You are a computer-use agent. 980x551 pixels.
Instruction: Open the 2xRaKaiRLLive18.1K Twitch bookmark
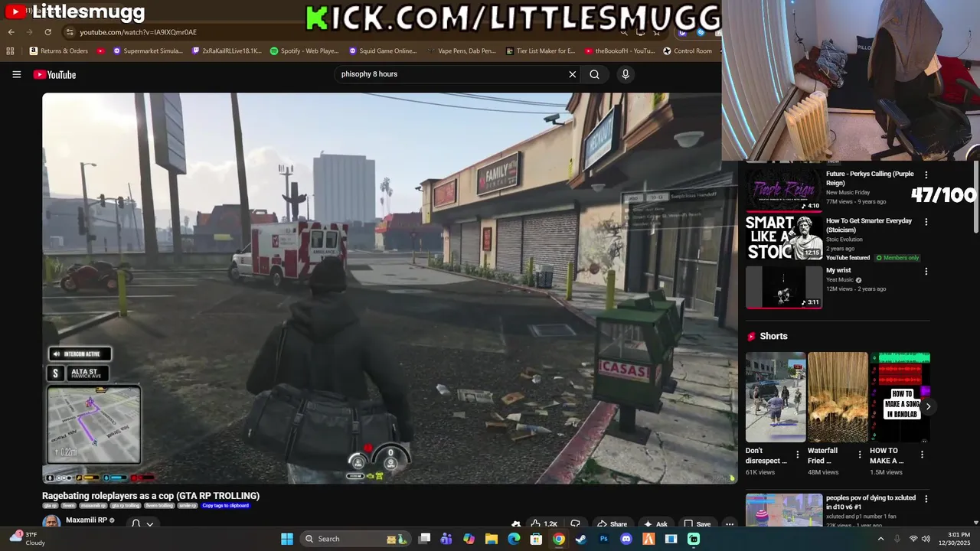[x=227, y=51]
